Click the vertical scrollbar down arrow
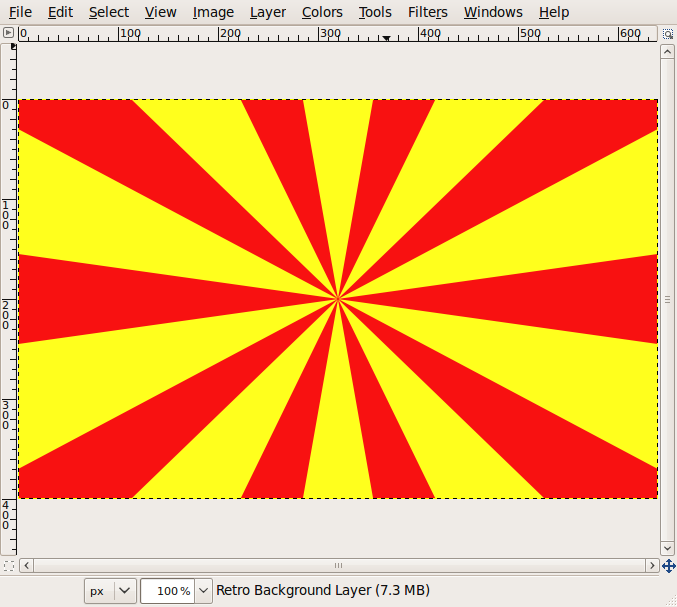The image size is (677, 607). 667,548
